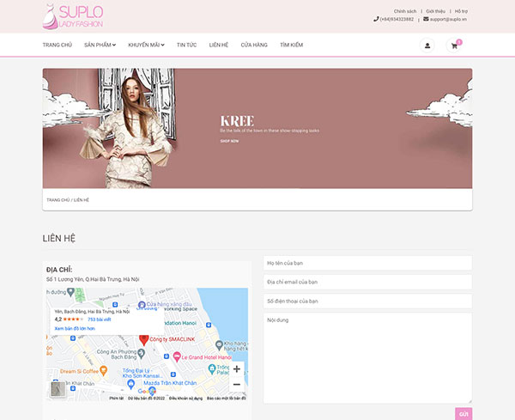Focus the 'Địa chỉ email của bạn' field
The height and width of the screenshot is (420, 515).
coord(367,282)
